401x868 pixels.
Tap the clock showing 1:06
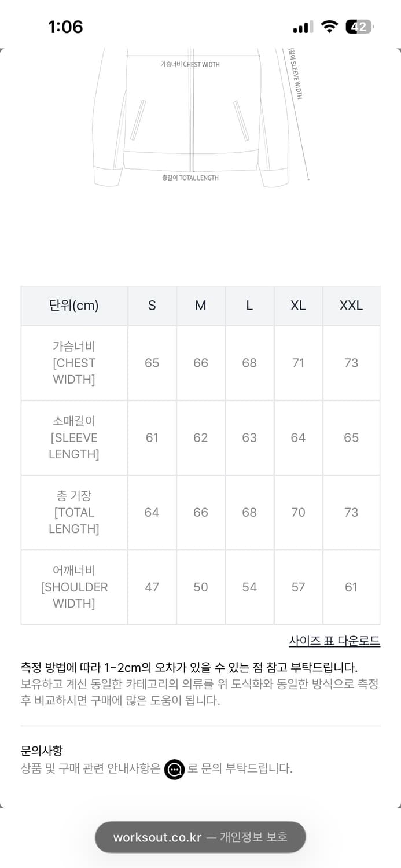tap(65, 27)
